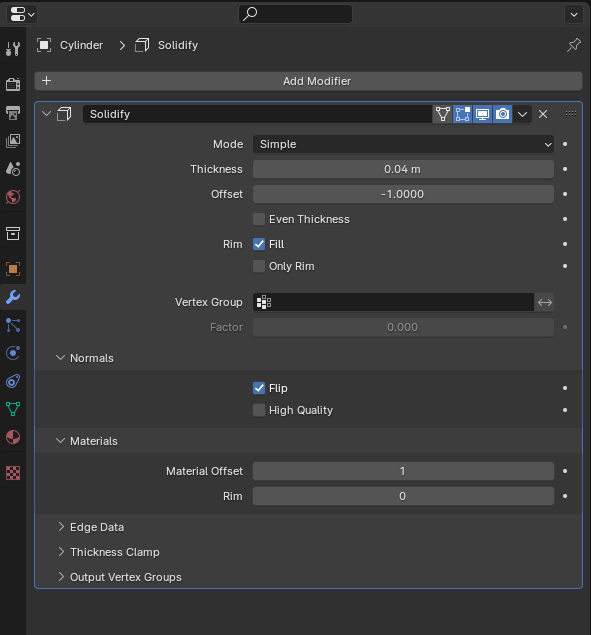Click Solidify in the breadcrumb
The width and height of the screenshot is (591, 635).
[178, 45]
